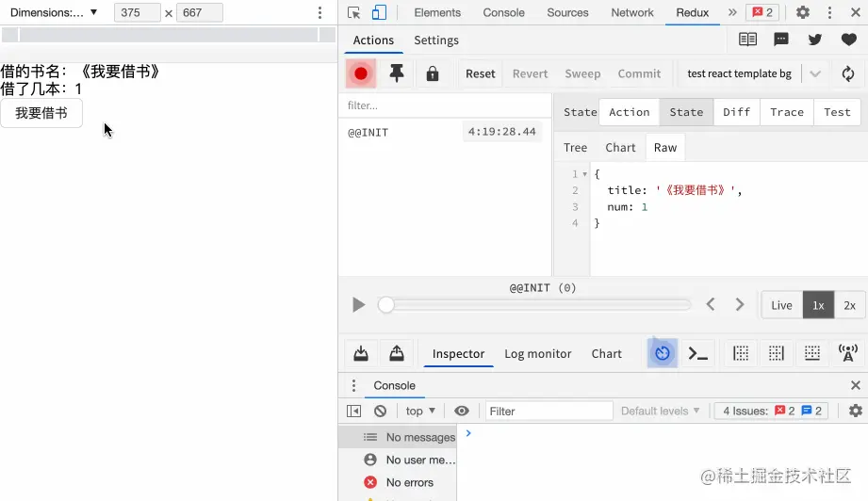Expand the Dimensions device dropdown
Viewport: 868px width, 501px height.
[54, 12]
